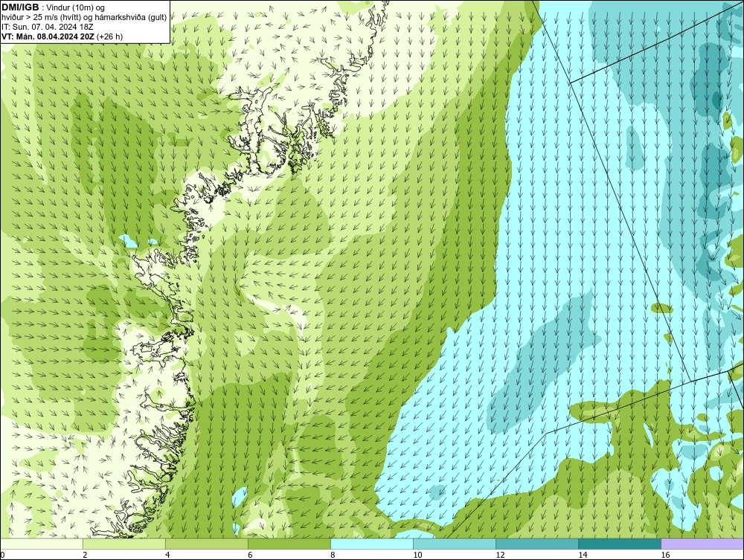The height and width of the screenshot is (560, 744).
Task: Click the purple above-16 m/s swatch
Action: pyautogui.click(x=702, y=544)
